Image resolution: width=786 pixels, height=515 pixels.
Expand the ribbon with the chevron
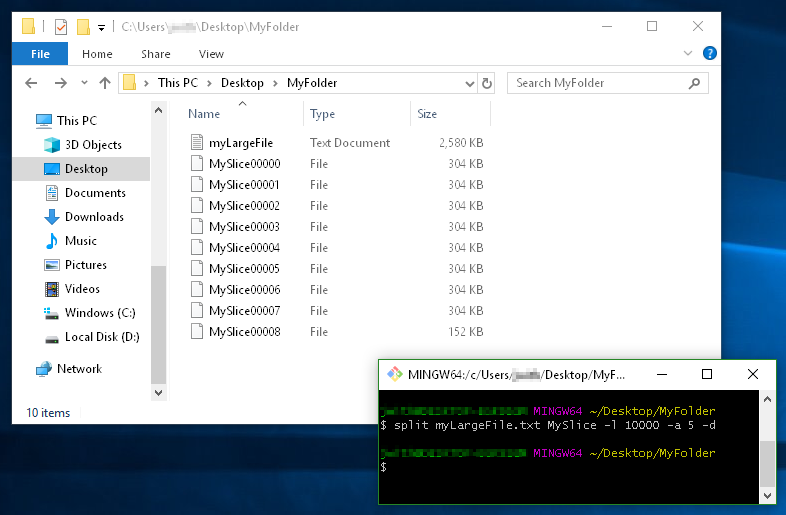(688, 54)
